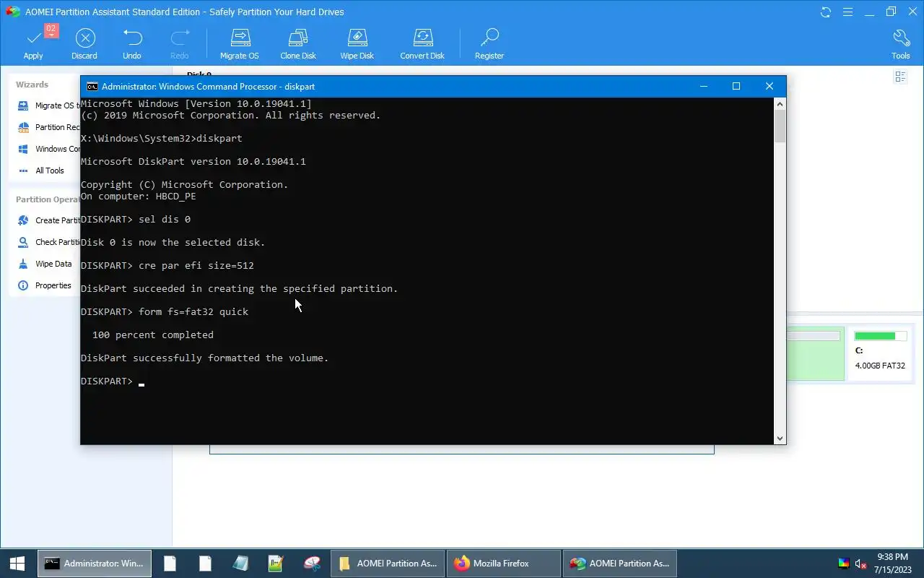924x578 pixels.
Task: Minimize the command prompt window
Action: click(703, 86)
